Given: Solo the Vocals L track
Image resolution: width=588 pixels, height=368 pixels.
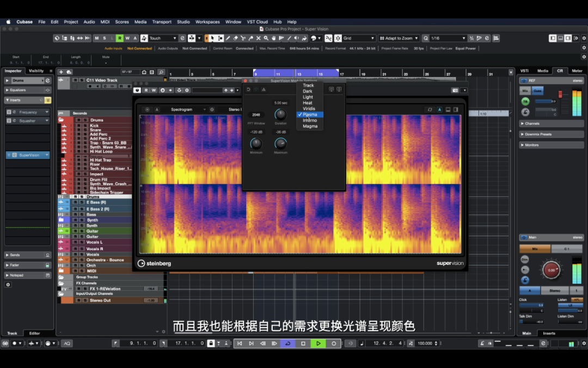Looking at the screenshot, I should [81, 242].
